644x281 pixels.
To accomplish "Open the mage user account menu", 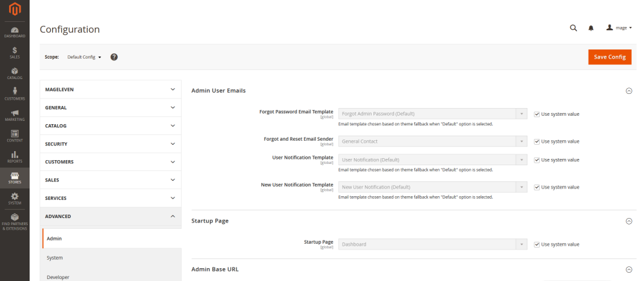I will pyautogui.click(x=619, y=28).
